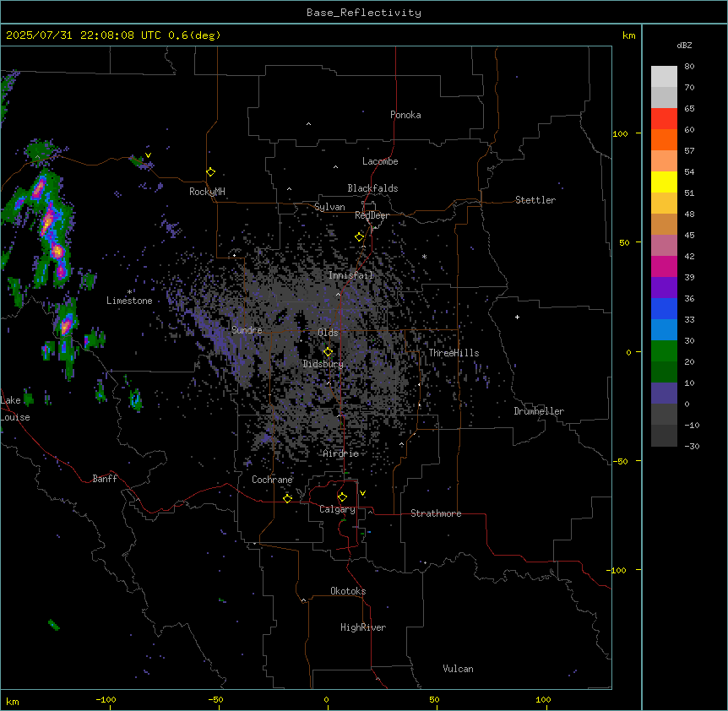Click the Innisfail town label
The width and height of the screenshot is (728, 711).
point(350,275)
